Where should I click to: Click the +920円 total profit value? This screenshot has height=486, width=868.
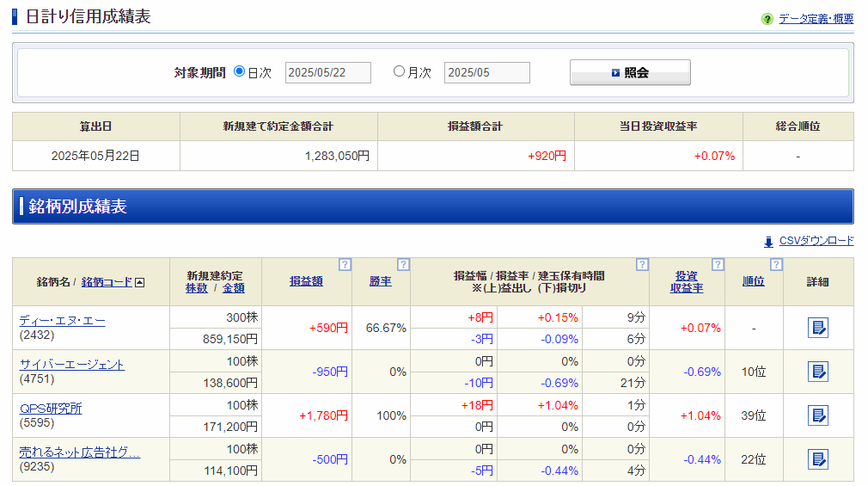pyautogui.click(x=547, y=157)
